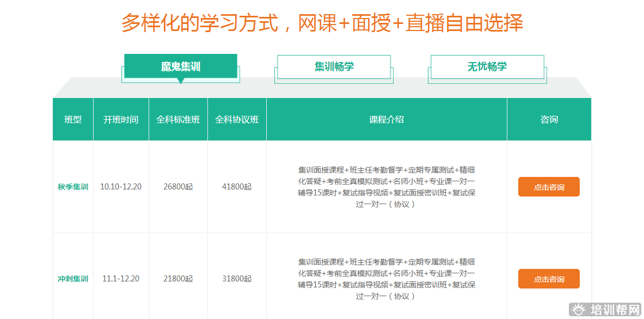The image size is (644, 319).
Task: Select the 全科协议班 column header
Action: pos(237,120)
